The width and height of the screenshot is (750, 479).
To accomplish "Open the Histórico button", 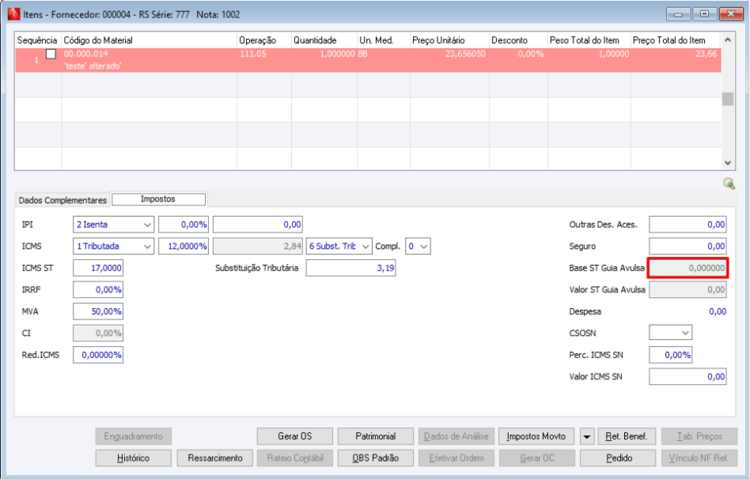I will [x=133, y=458].
